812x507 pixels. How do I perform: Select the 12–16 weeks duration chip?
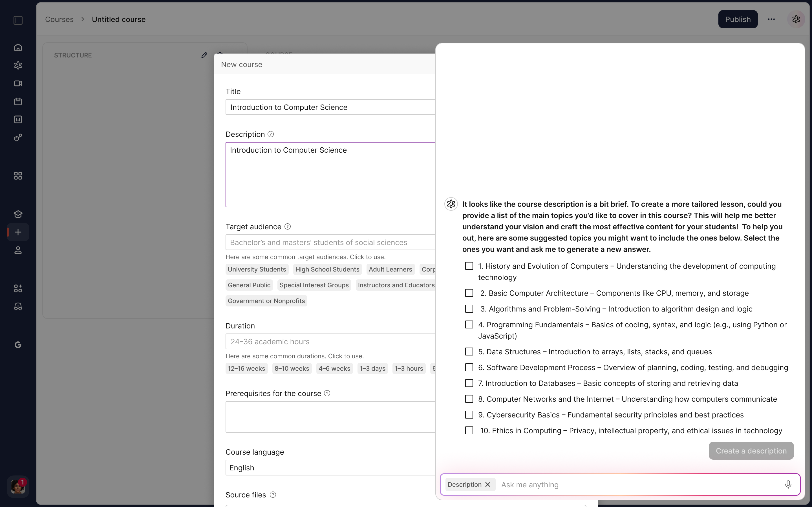(246, 368)
